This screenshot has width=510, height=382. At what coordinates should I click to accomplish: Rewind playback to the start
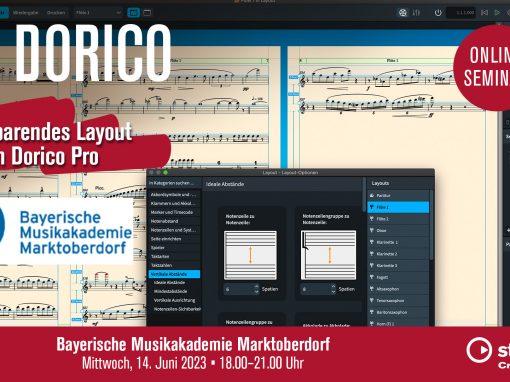pos(484,13)
